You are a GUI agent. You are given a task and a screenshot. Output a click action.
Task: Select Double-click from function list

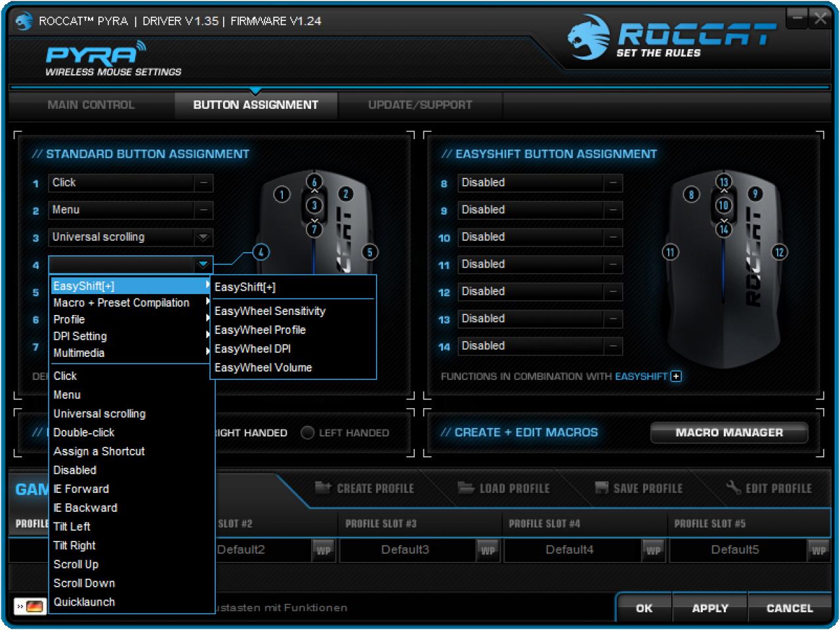point(131,432)
